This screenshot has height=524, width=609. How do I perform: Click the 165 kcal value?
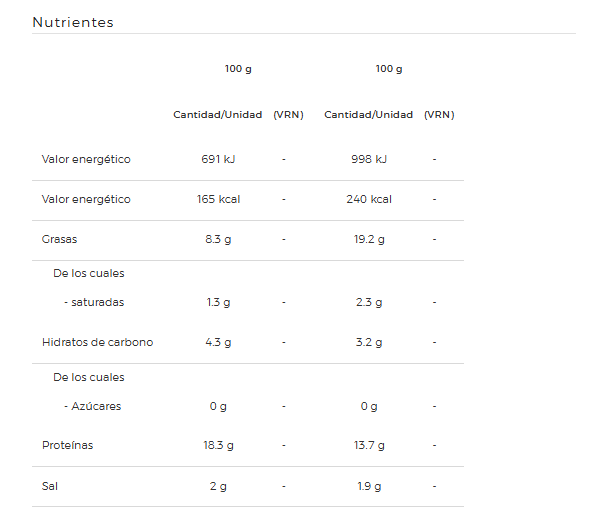coord(218,199)
